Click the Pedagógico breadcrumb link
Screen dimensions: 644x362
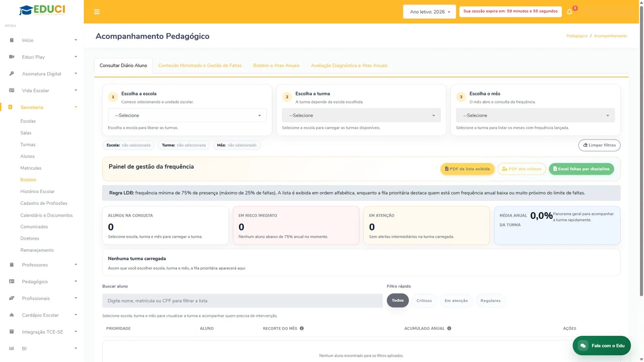click(x=577, y=36)
